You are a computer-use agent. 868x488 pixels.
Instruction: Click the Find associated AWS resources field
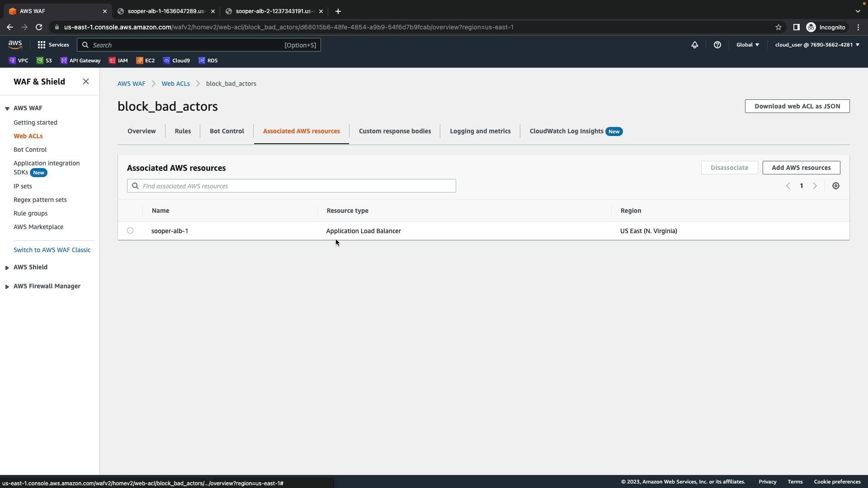pyautogui.click(x=296, y=186)
